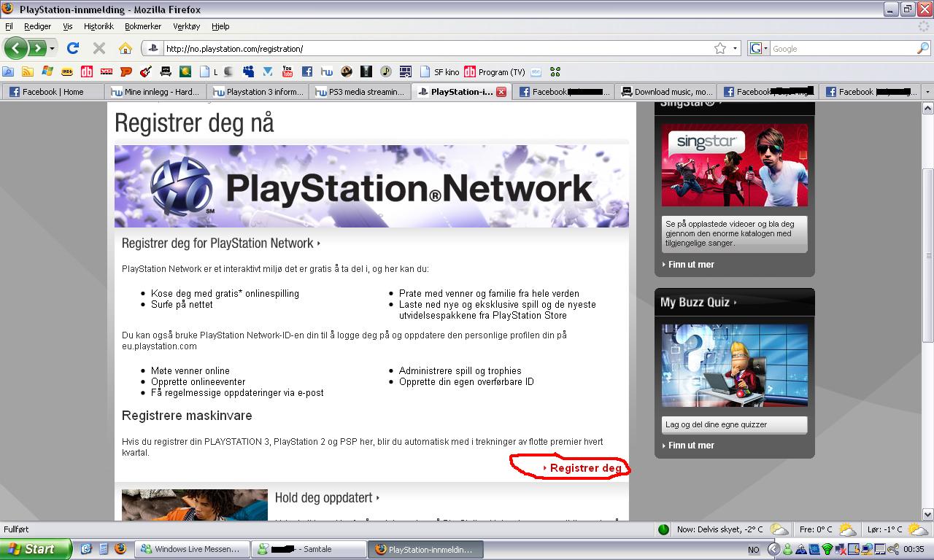
Task: Open the Hjelp menu
Action: [x=220, y=26]
